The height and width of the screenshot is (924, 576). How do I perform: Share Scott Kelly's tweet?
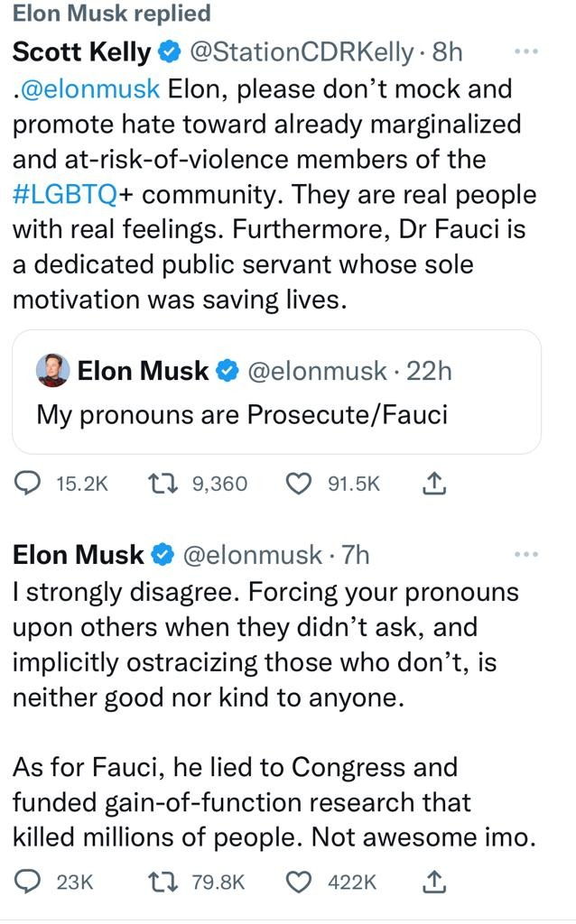(x=434, y=485)
